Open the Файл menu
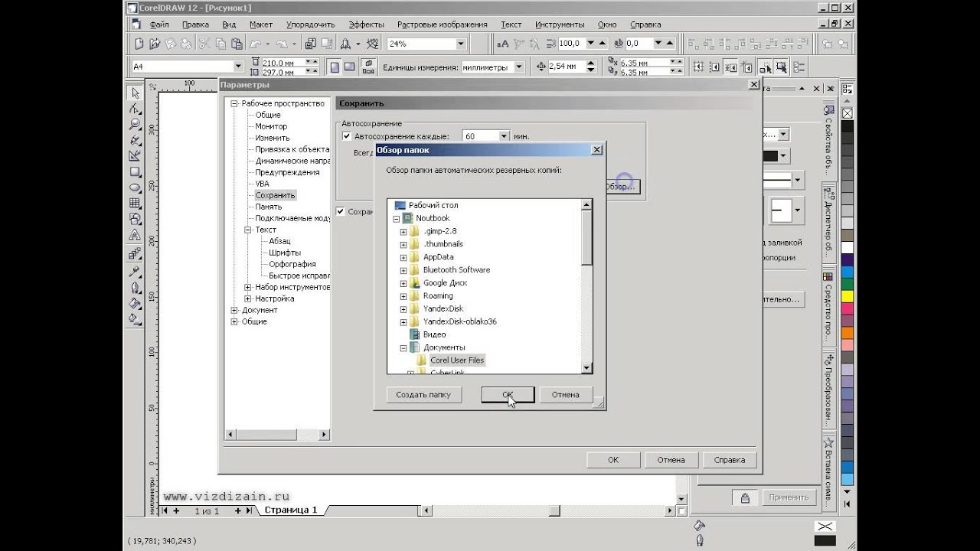This screenshot has height=551, width=980. 159,24
